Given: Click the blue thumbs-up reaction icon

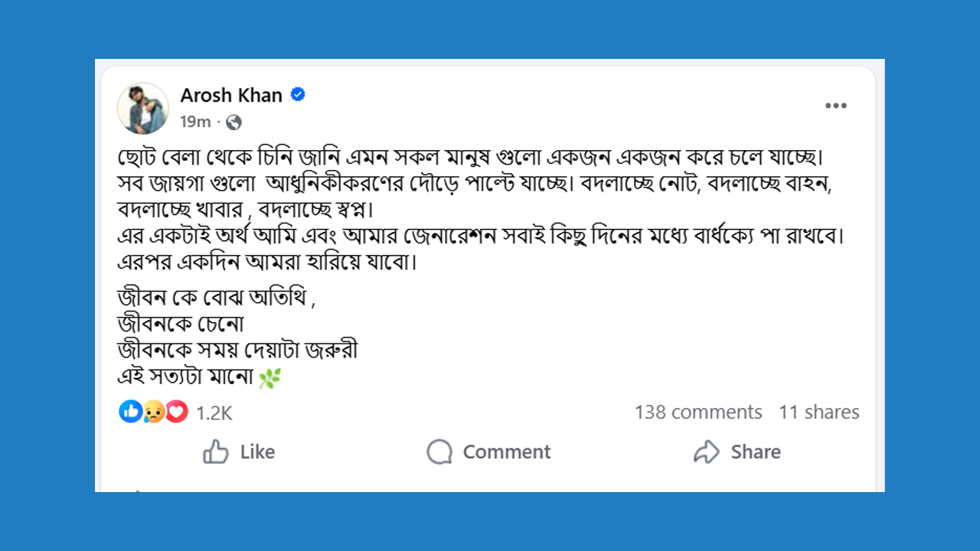Looking at the screenshot, I should (x=130, y=412).
